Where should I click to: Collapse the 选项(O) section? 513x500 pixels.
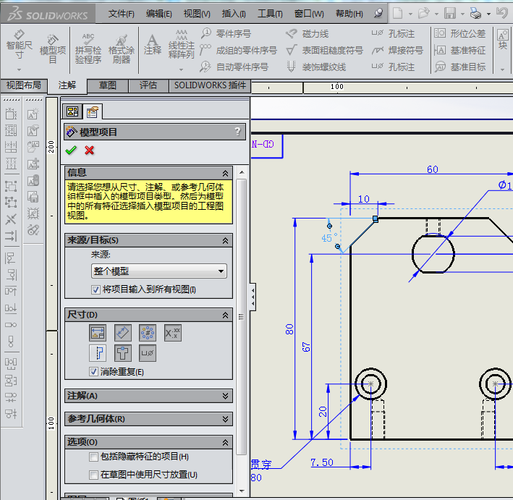(x=225, y=442)
